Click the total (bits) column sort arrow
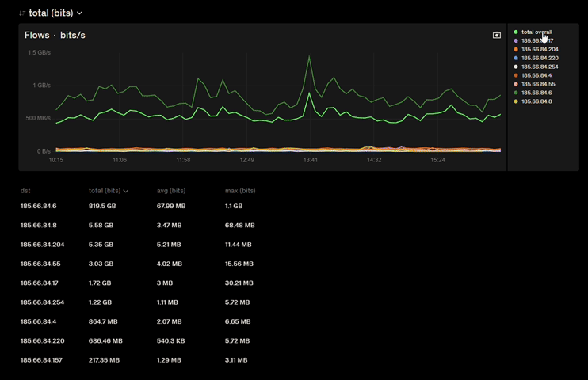 126,191
